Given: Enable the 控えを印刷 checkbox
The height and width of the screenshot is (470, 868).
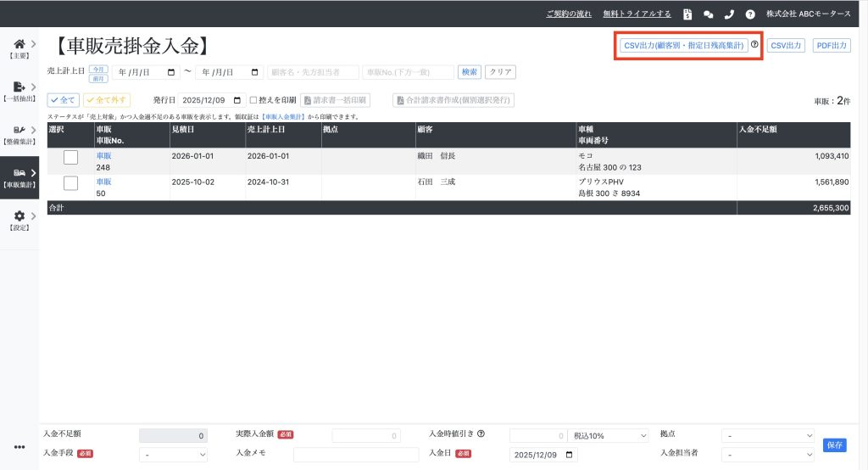Looking at the screenshot, I should pyautogui.click(x=253, y=100).
